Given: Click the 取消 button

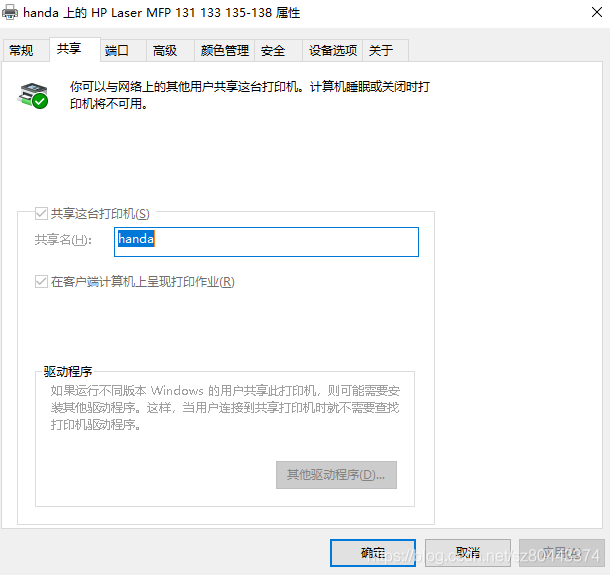Looking at the screenshot, I should pyautogui.click(x=468, y=552).
